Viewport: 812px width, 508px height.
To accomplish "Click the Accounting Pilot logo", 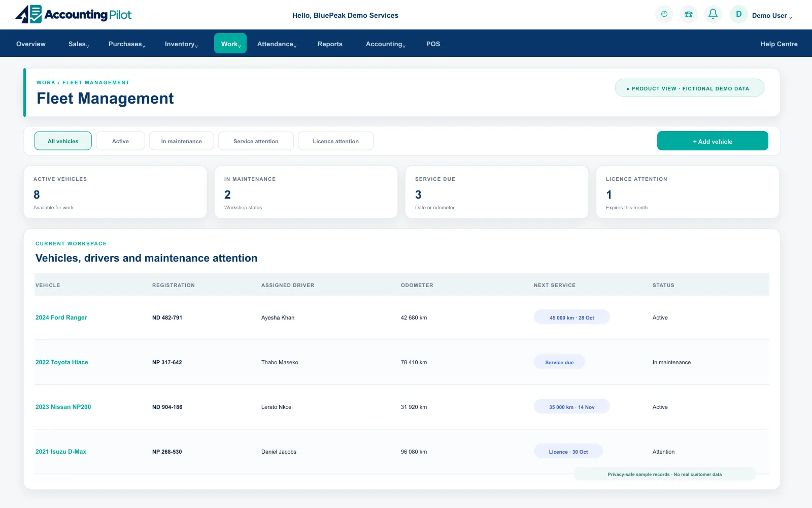I will tap(74, 14).
